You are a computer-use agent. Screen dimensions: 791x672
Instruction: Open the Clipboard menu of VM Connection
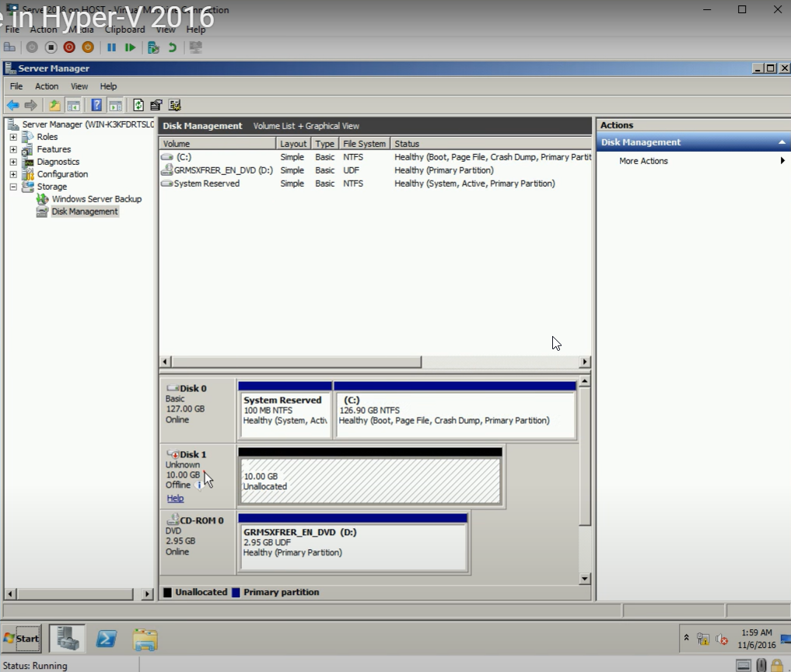tap(124, 30)
